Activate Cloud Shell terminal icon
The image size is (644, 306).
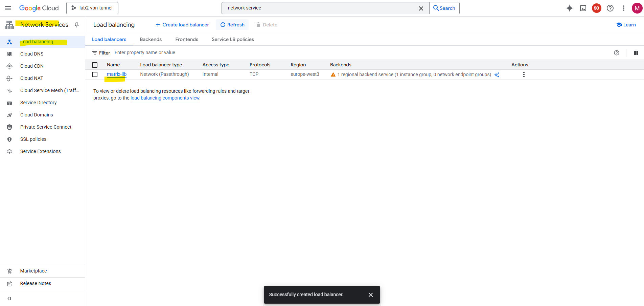[583, 8]
